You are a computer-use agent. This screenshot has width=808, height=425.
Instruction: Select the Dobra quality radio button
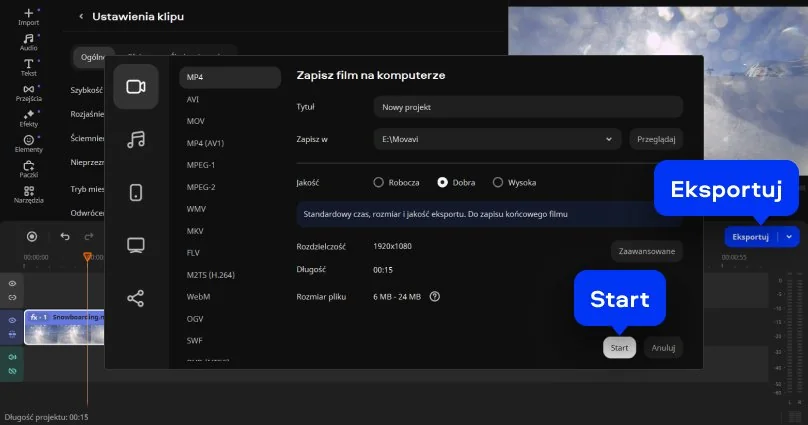[x=443, y=182]
